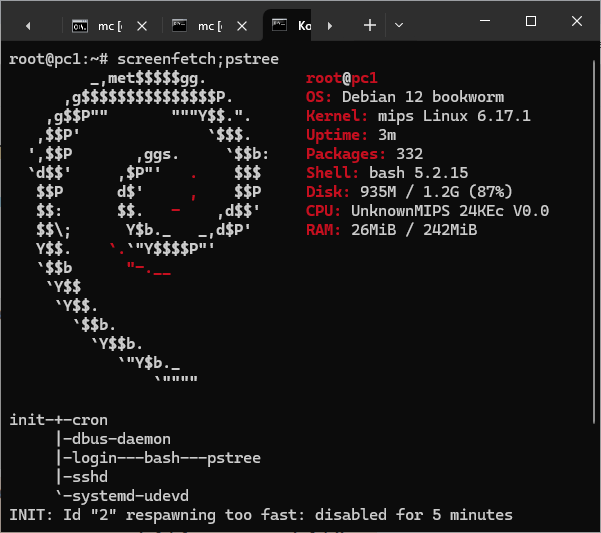Screen dimensions: 601x533
Task: Click the 'UnknownMIPS 24KEc V0.0' CPU value
Action: click(x=450, y=211)
